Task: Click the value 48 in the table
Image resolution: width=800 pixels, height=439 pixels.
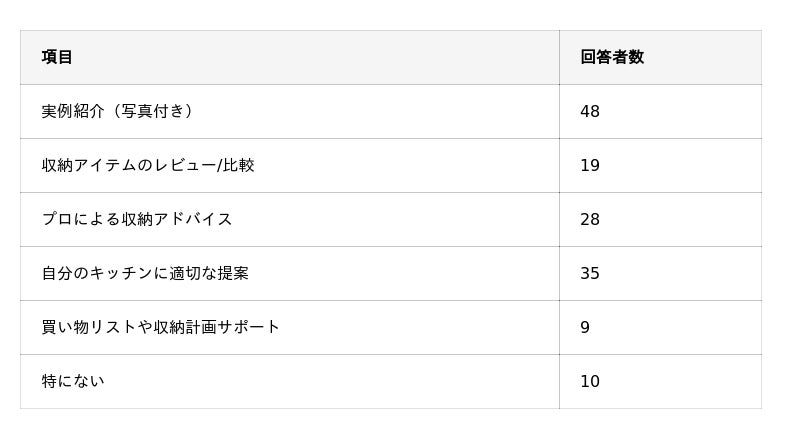Action: tap(590, 111)
